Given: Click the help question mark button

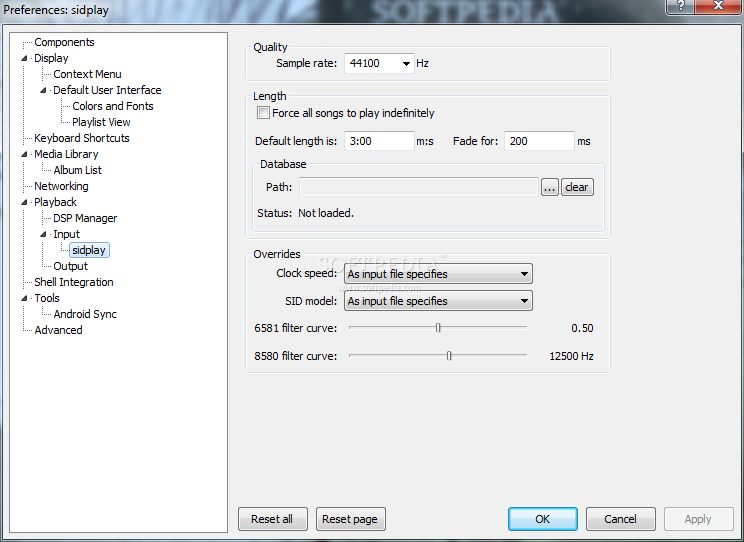Looking at the screenshot, I should 680,7.
